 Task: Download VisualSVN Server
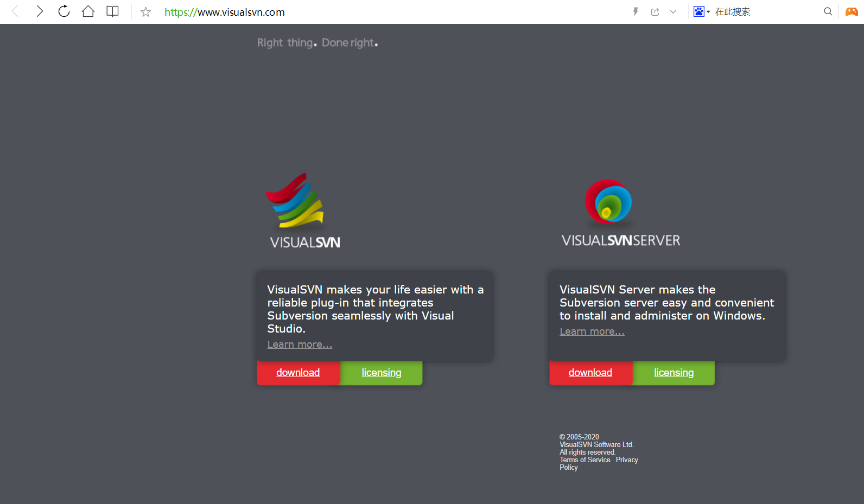[x=590, y=373]
